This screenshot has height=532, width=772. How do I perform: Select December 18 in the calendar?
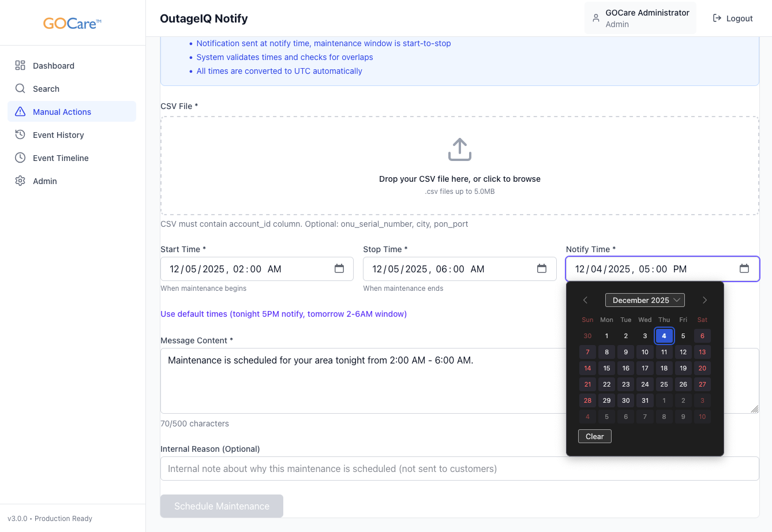click(664, 368)
